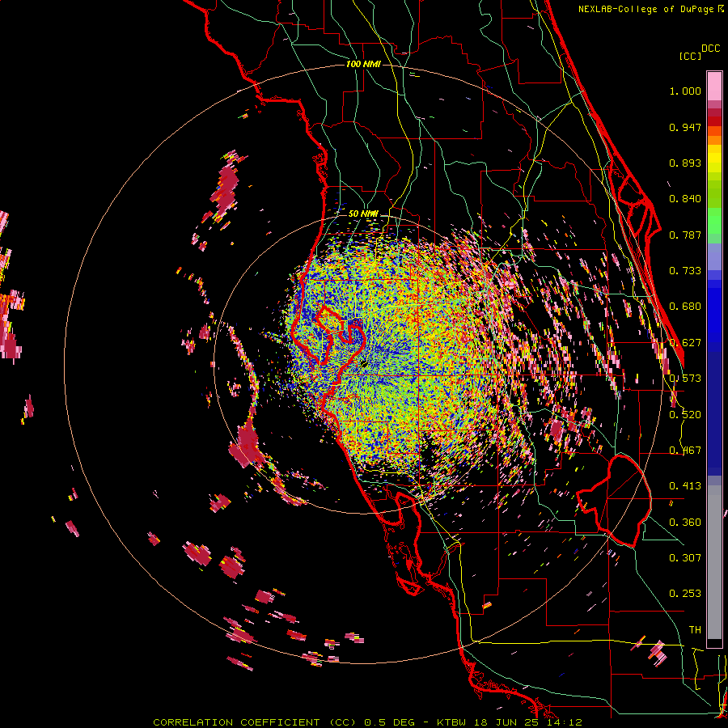Pick the lavender segment of the color bar
728x728 pixels.
pos(714,256)
